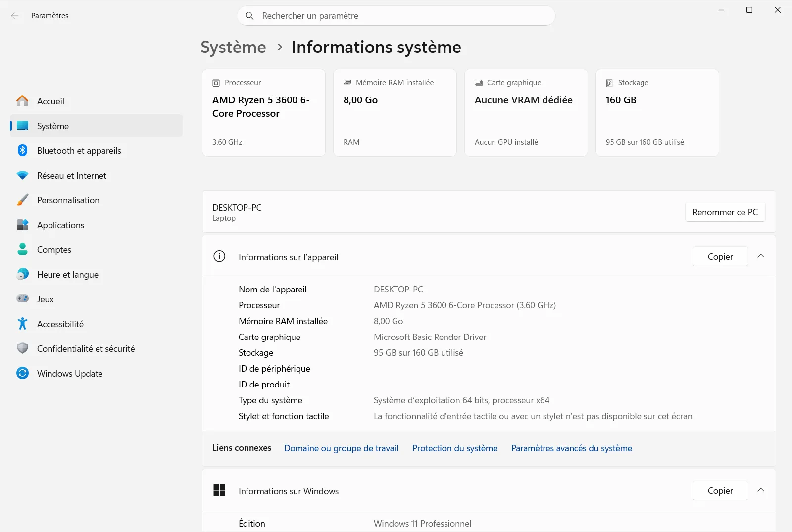792x532 pixels.
Task: Click the Rechercher un paramètre field
Action: (396, 16)
